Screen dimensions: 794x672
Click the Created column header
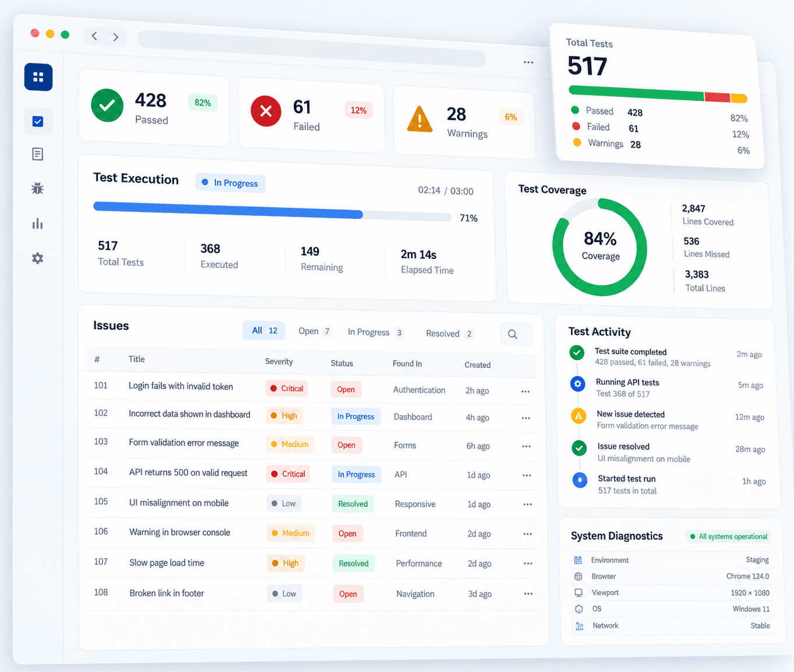click(478, 365)
